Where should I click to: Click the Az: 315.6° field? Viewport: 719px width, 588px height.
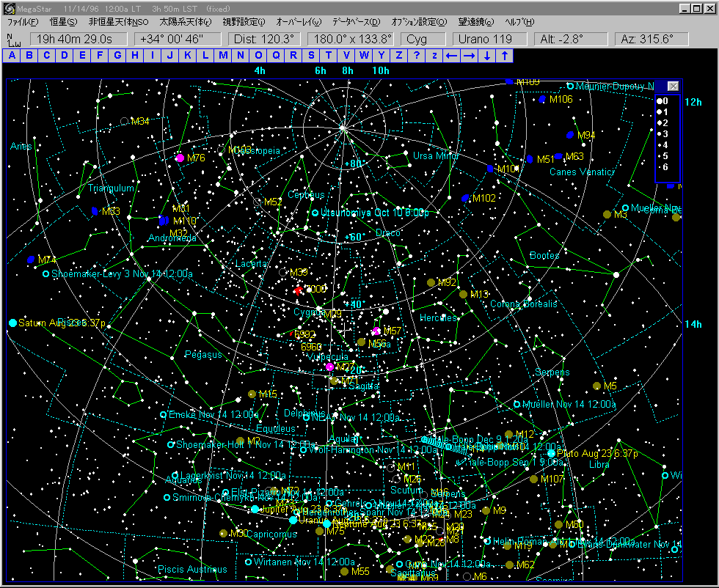[652, 40]
